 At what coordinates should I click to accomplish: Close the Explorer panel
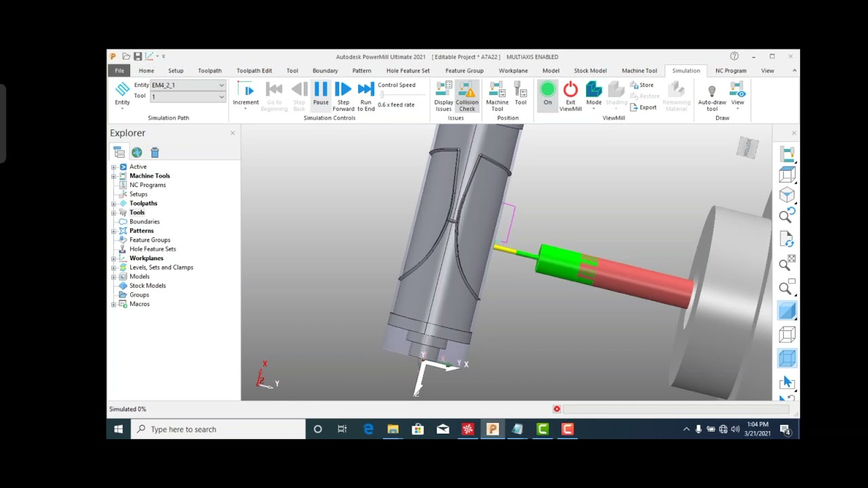click(233, 133)
